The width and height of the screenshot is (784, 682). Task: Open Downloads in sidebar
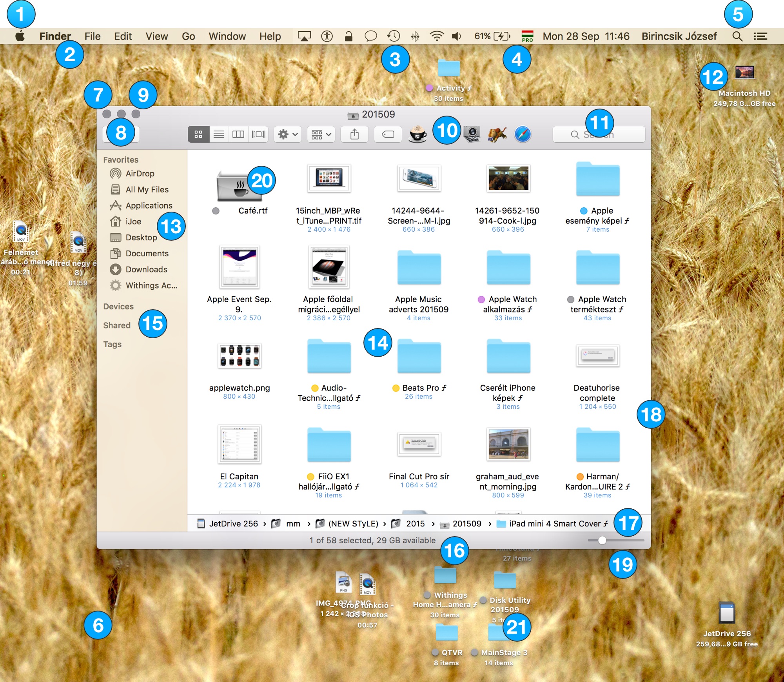click(138, 269)
